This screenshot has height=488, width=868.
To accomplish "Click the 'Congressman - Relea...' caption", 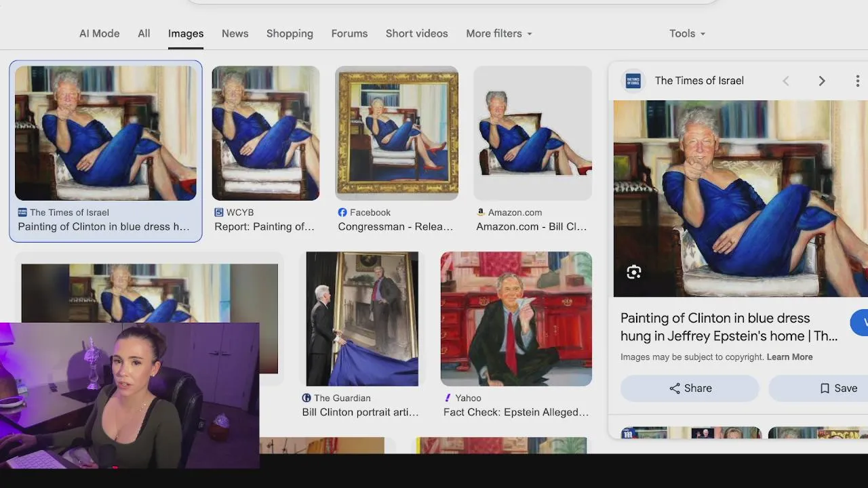I will point(395,226).
